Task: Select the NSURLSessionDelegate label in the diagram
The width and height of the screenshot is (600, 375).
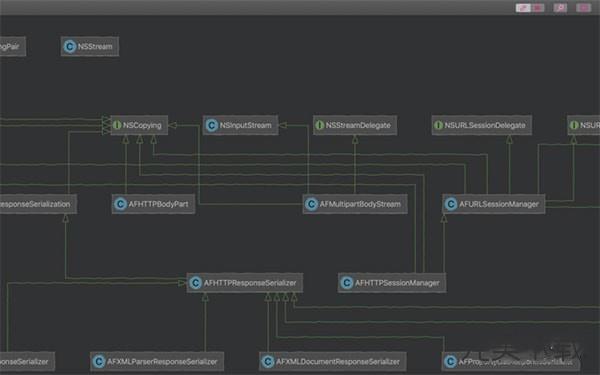Action: click(x=485, y=126)
